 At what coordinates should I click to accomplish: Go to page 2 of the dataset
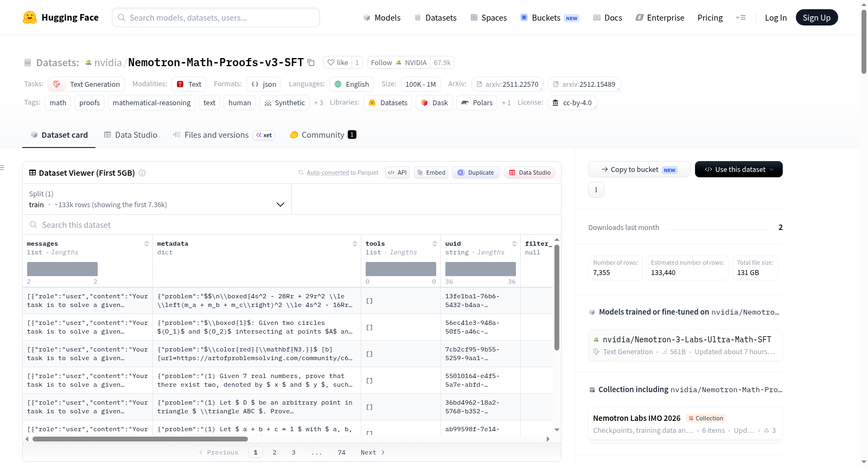pyautogui.click(x=275, y=452)
